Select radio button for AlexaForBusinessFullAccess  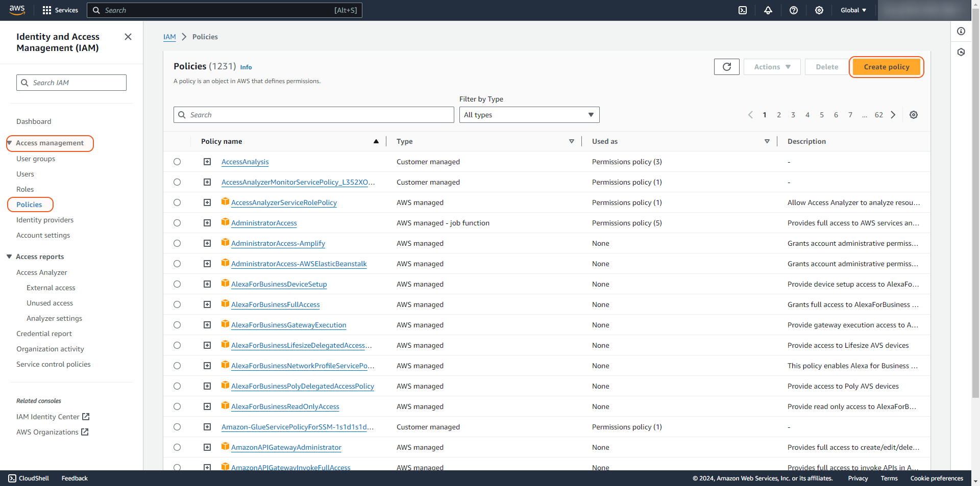pos(177,304)
